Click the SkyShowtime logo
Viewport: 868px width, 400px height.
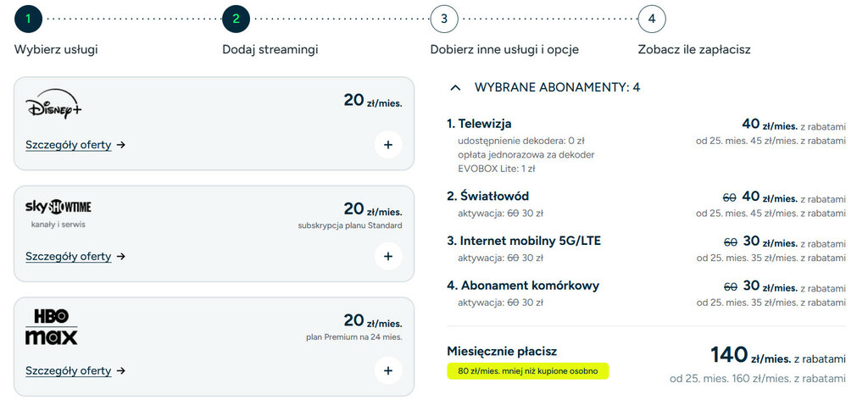click(58, 208)
